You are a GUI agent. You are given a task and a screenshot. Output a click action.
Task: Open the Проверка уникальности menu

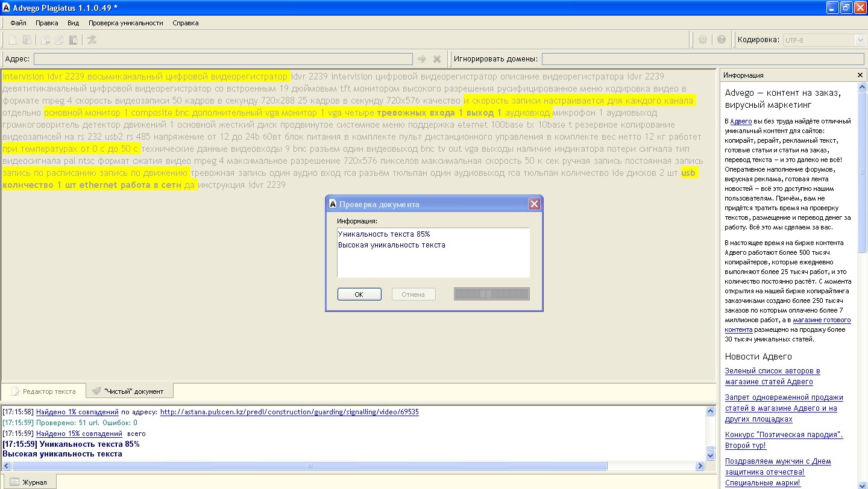pyautogui.click(x=126, y=23)
